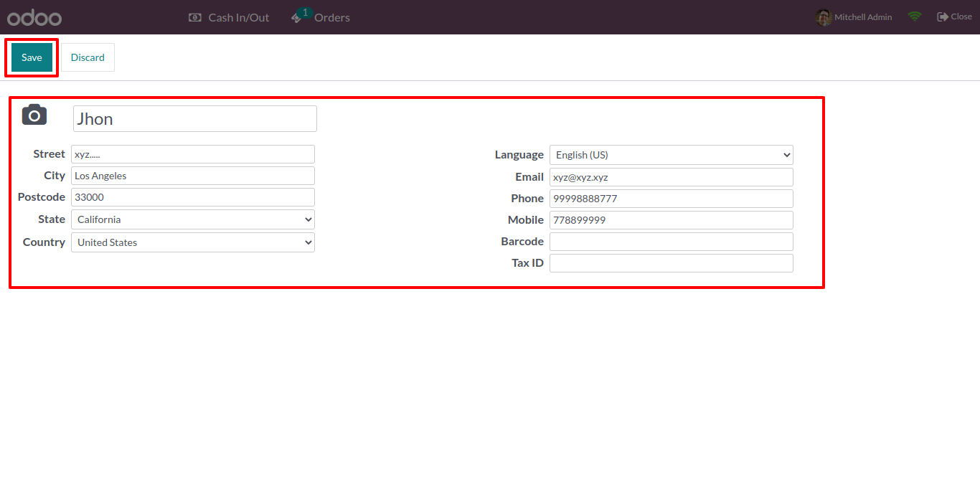
Task: Click the Postcode label
Action: [x=42, y=197]
